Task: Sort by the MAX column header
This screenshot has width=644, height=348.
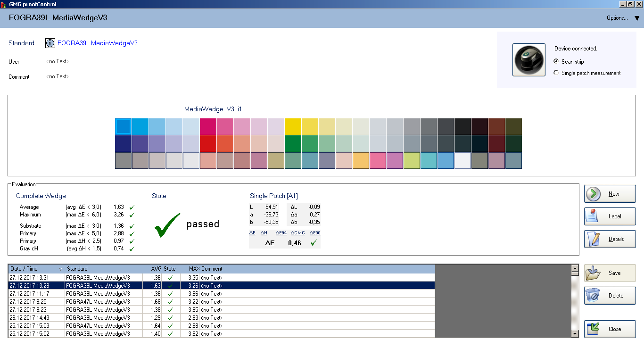Action: point(190,269)
